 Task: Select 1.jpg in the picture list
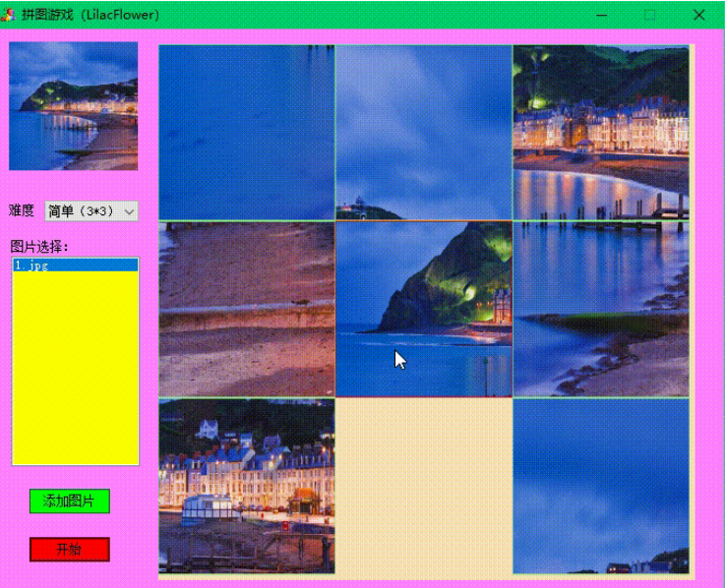pos(75,265)
